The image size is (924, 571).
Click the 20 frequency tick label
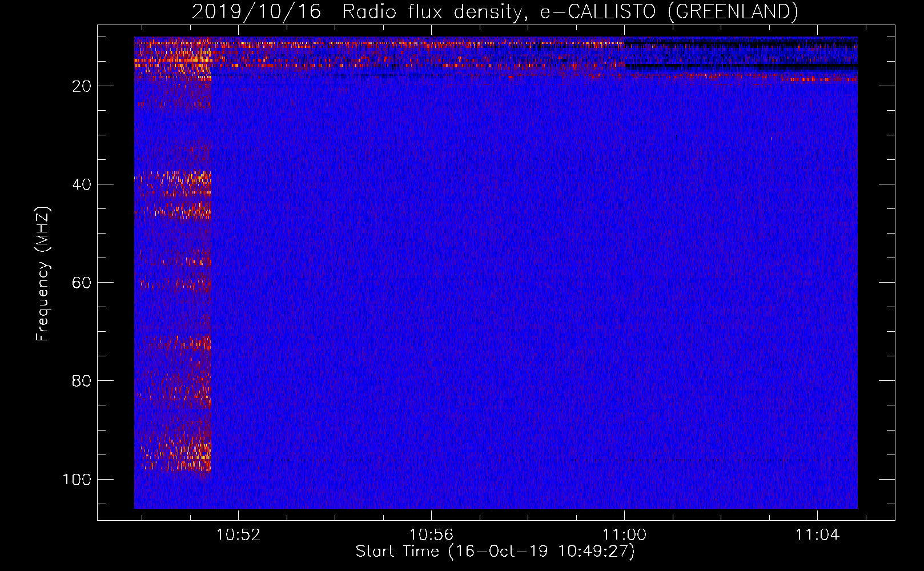(x=82, y=86)
